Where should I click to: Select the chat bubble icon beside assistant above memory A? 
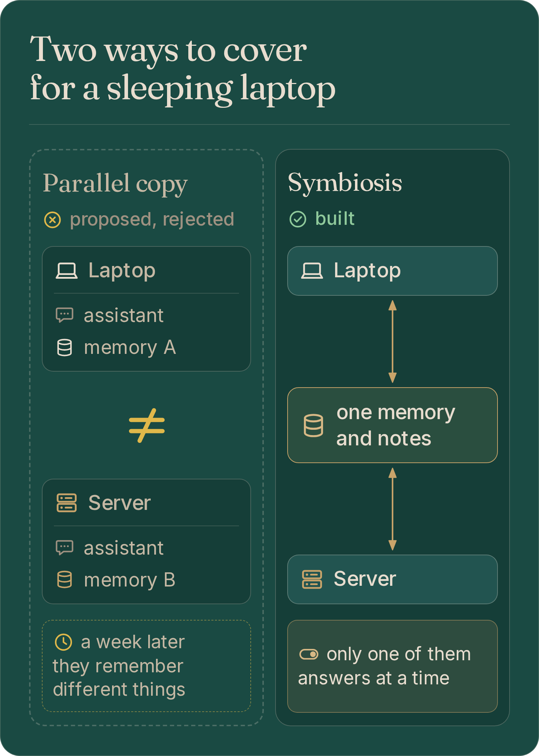point(65,315)
